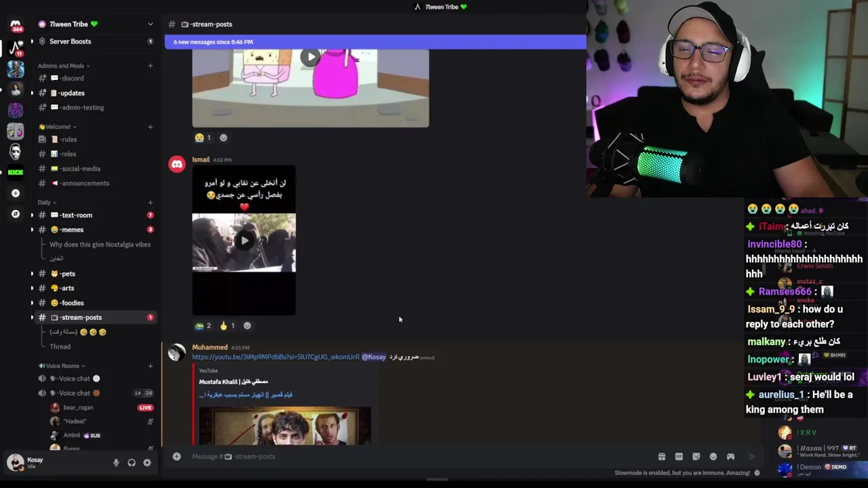Click the 6 new messages banner
The height and width of the screenshot is (488, 868).
[x=375, y=42]
